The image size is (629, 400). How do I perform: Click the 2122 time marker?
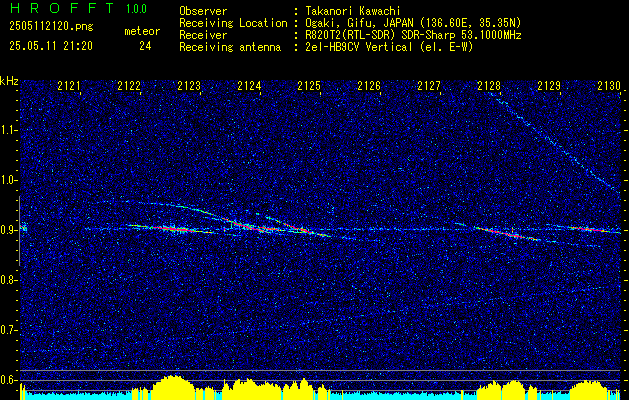tap(129, 86)
